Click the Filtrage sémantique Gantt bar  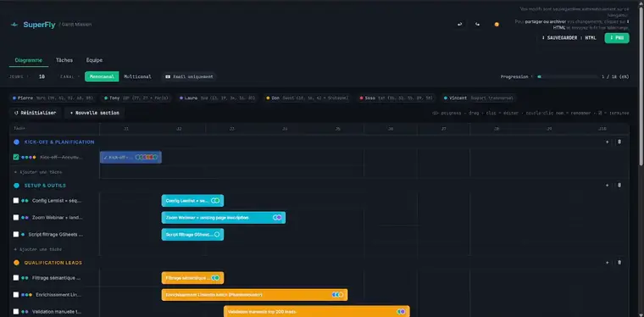(x=192, y=278)
